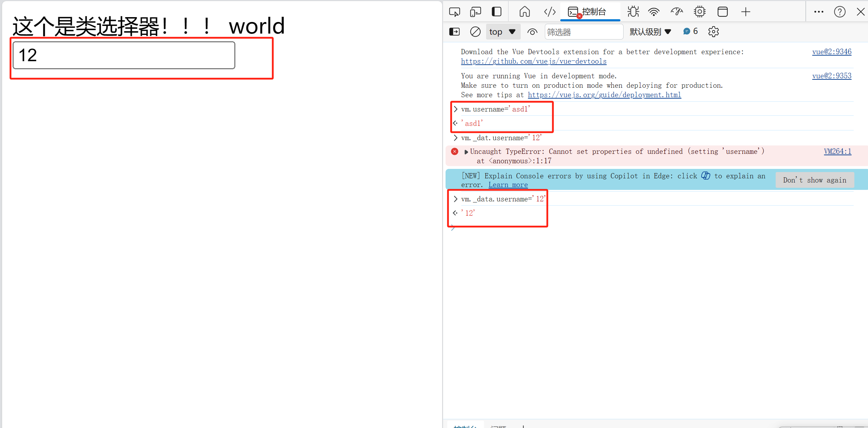Click the Don't show again button

(x=814, y=180)
